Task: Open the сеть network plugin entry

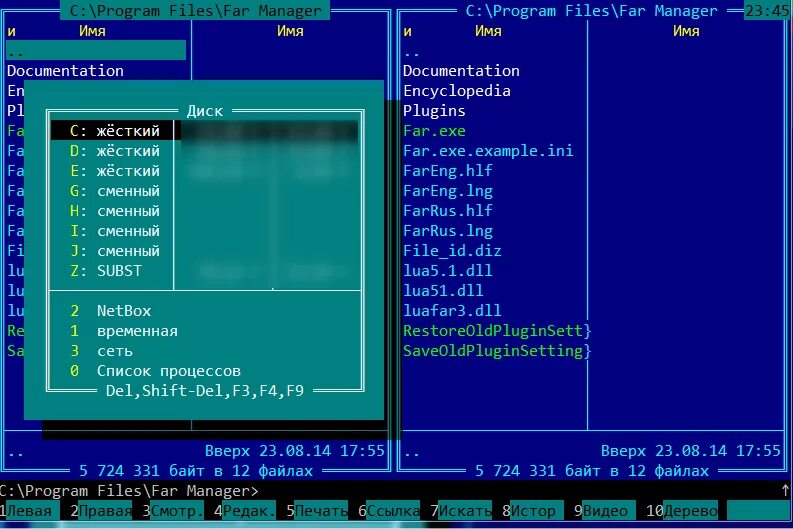Action: 205,350
